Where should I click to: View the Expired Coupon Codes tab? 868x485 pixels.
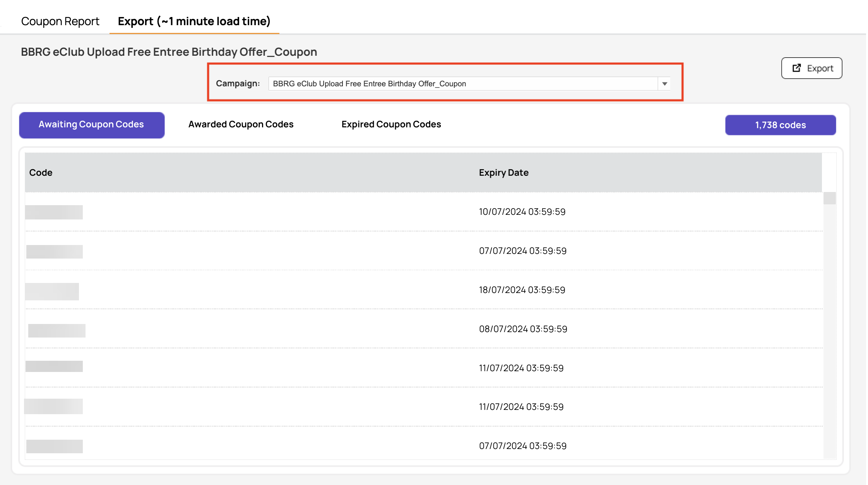391,124
